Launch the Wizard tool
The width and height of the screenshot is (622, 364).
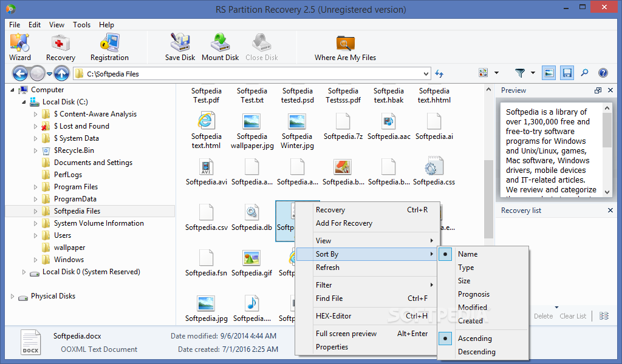20,47
